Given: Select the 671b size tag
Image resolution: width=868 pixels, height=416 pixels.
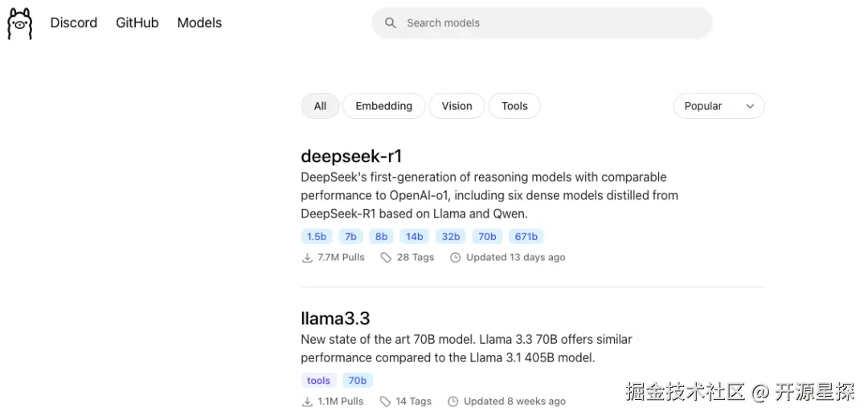Looking at the screenshot, I should (526, 236).
